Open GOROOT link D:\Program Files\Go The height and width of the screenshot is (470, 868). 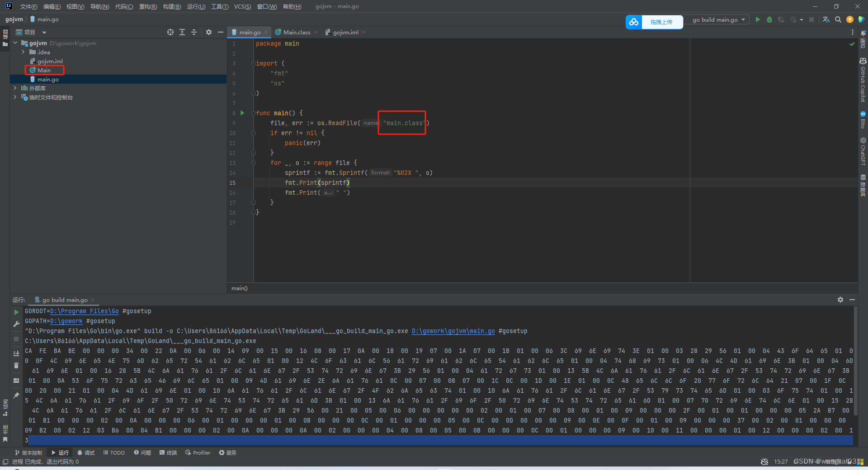pyautogui.click(x=85, y=311)
